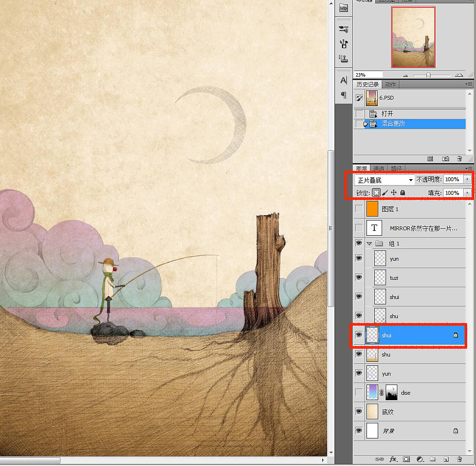This screenshot has width=476, height=466.
Task: Delete layer with Layers panel trash icon
Action: click(459, 459)
